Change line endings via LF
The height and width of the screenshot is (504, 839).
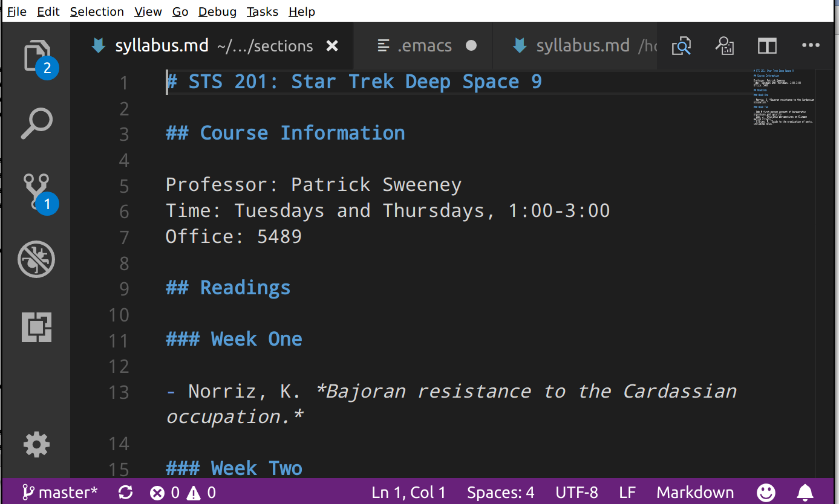click(x=627, y=493)
